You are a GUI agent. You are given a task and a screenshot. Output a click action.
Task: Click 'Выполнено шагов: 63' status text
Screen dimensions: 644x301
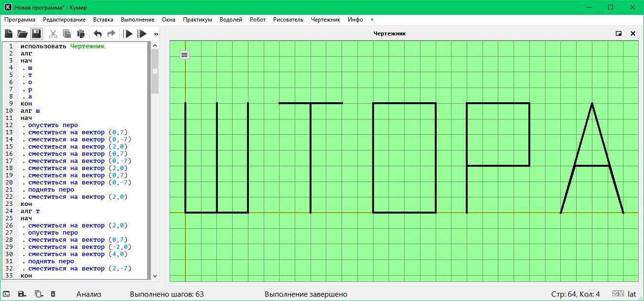(167, 294)
